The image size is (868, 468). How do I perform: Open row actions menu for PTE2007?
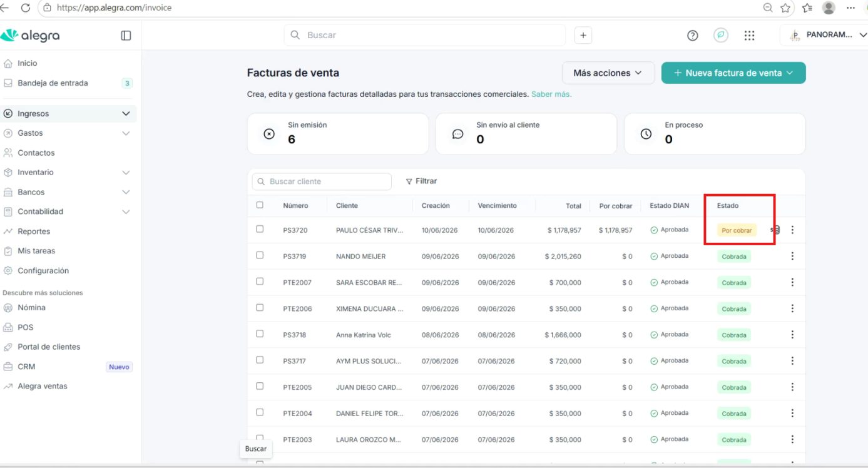click(792, 282)
